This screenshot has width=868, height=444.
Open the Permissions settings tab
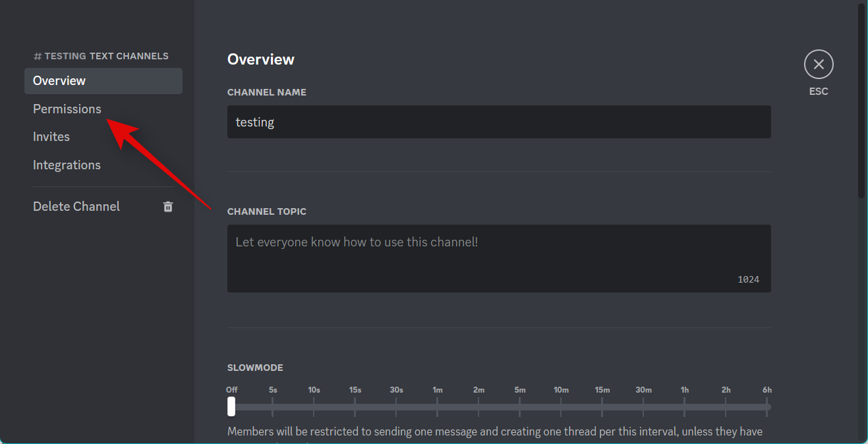67,109
